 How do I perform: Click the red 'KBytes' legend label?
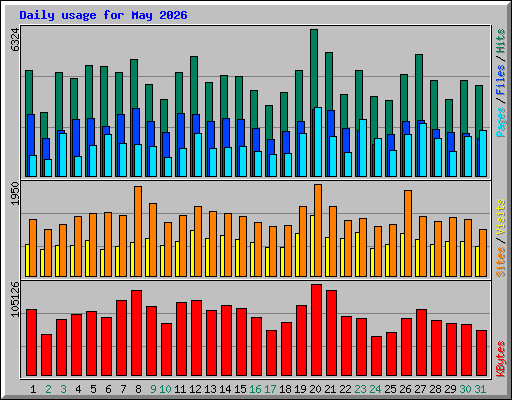(501, 359)
